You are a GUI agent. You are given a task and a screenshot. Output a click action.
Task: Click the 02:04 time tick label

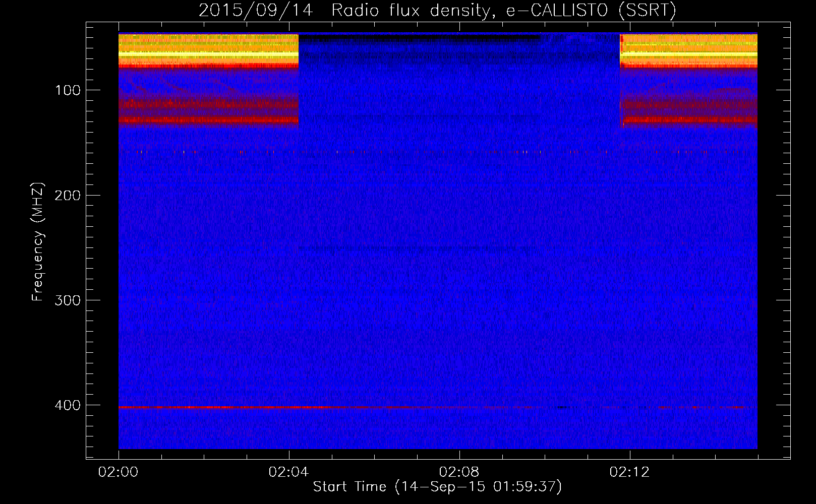[289, 472]
